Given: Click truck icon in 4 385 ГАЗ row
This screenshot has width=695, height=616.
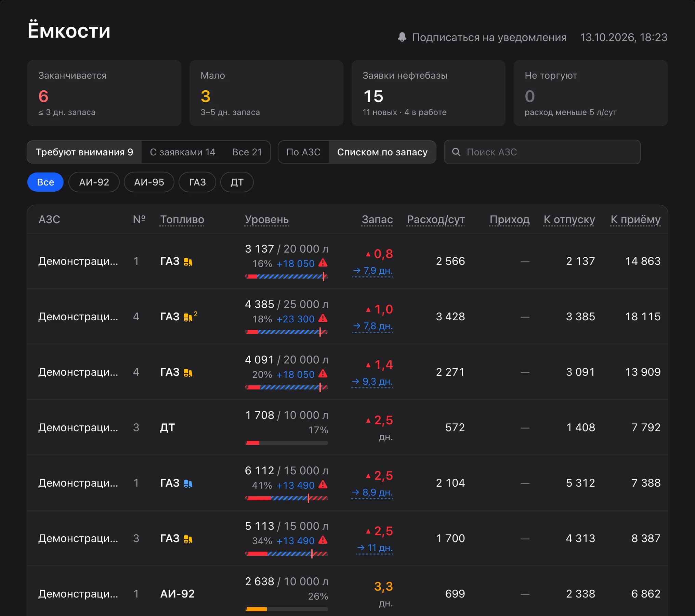Looking at the screenshot, I should pyautogui.click(x=188, y=317).
